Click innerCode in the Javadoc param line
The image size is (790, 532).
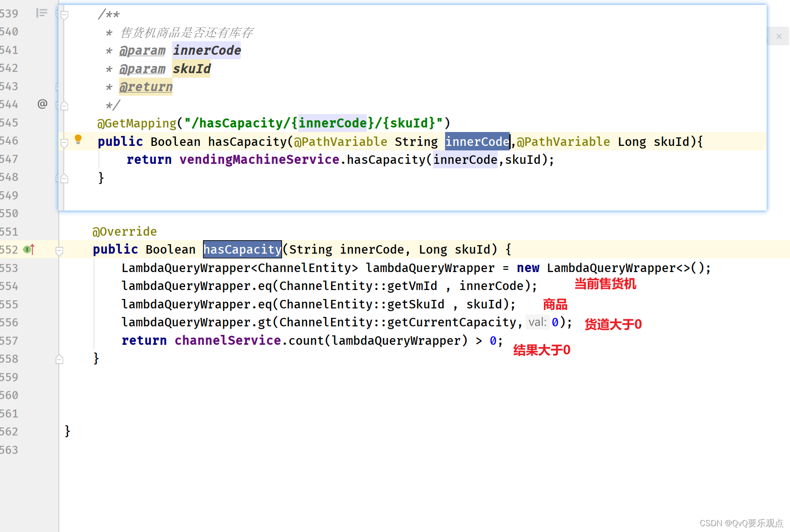[207, 50]
